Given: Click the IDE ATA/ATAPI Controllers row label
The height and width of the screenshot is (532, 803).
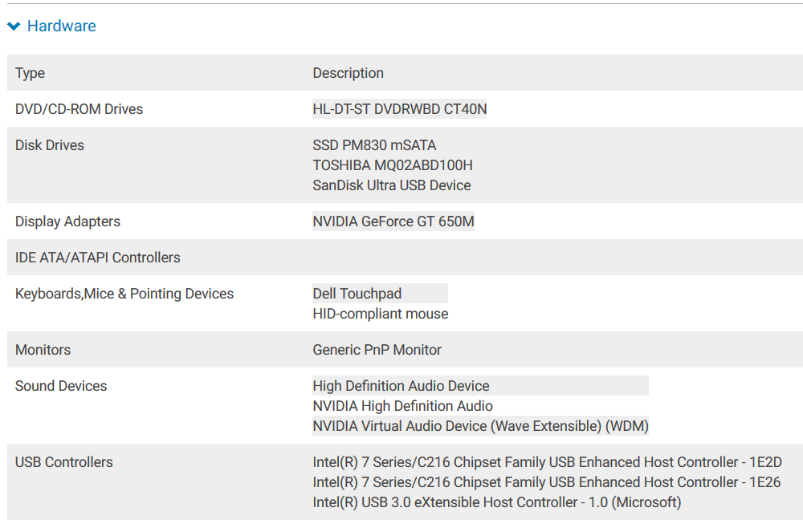Looking at the screenshot, I should pyautogui.click(x=97, y=258).
